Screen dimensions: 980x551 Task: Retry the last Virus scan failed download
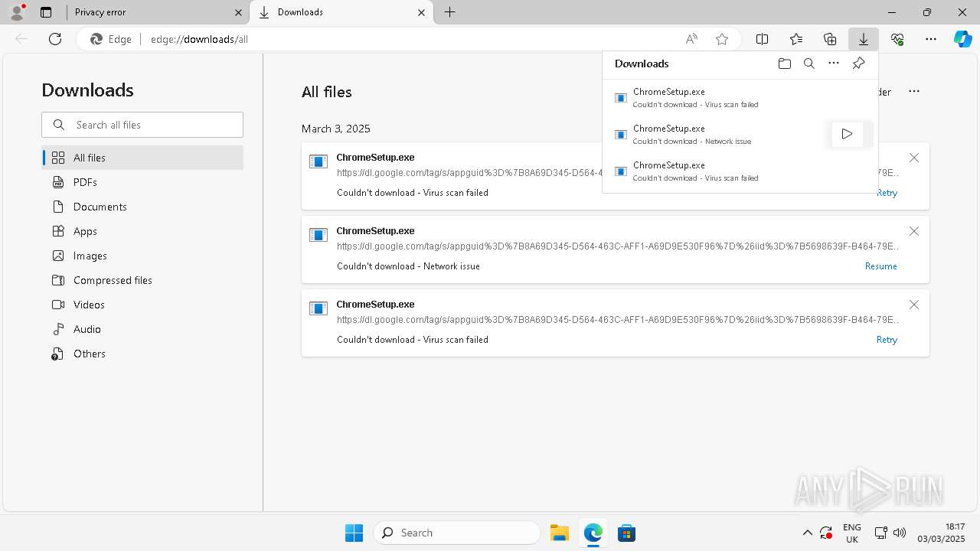(x=887, y=340)
